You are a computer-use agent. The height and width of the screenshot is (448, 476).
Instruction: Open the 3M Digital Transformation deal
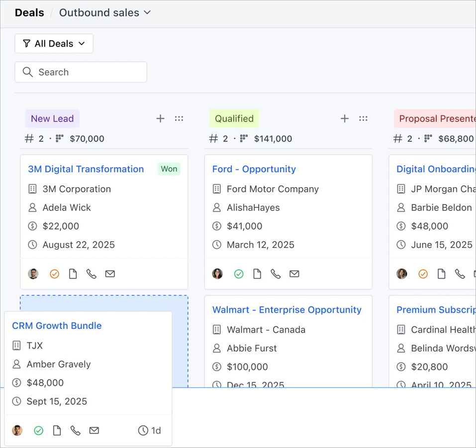point(86,169)
